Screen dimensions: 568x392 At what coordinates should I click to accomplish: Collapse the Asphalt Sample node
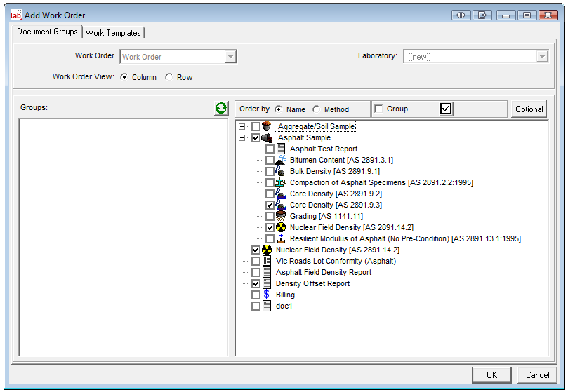coord(242,138)
